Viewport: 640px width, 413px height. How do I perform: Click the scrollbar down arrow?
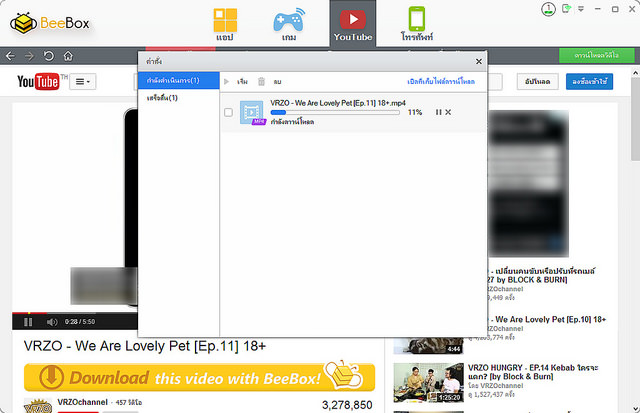[635, 408]
